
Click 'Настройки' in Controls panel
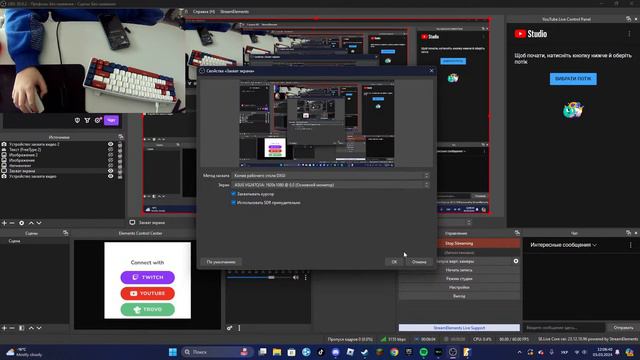point(459,287)
